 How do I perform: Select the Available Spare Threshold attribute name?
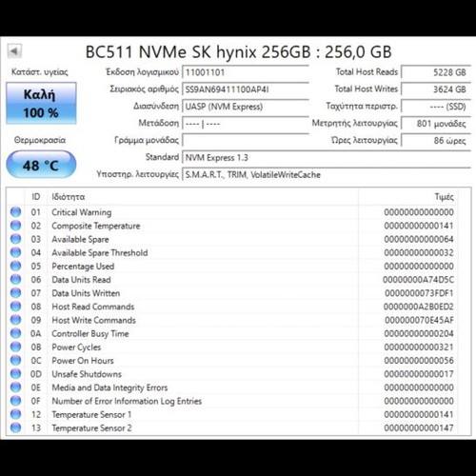click(100, 253)
